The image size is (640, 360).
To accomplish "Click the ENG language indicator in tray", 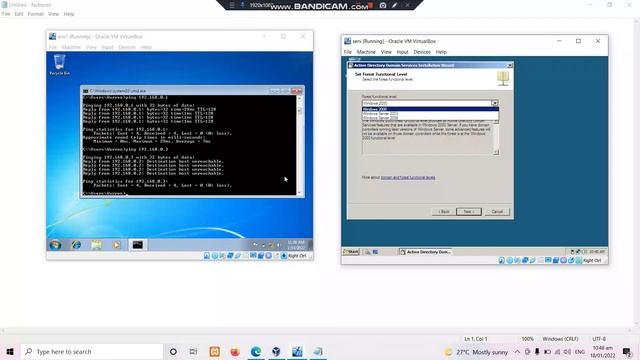I will 580,352.
